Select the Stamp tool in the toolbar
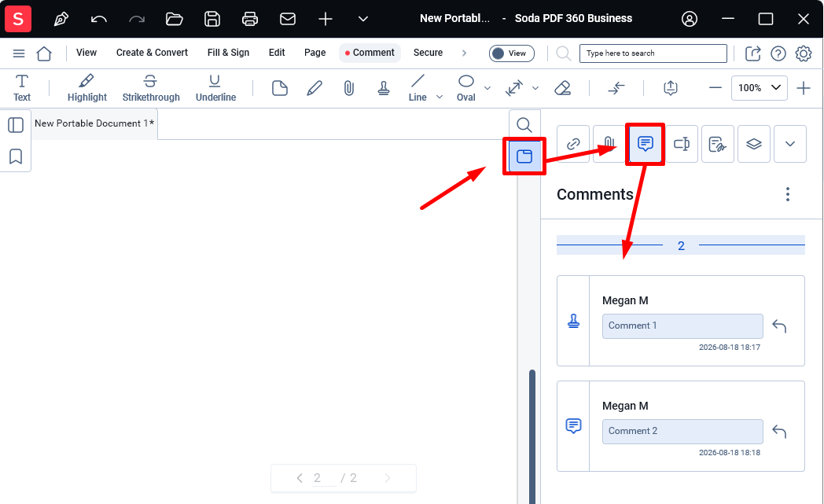 click(384, 88)
